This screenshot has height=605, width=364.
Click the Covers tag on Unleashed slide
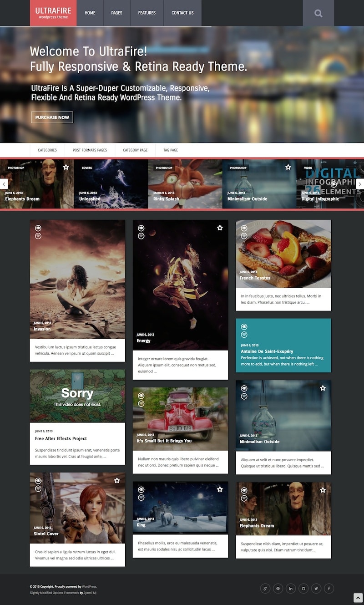click(87, 168)
